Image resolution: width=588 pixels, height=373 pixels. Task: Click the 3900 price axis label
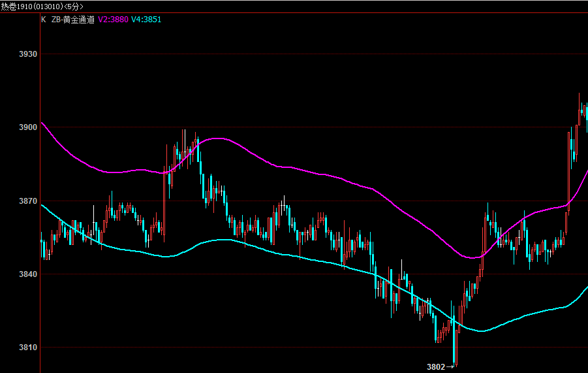(28, 127)
